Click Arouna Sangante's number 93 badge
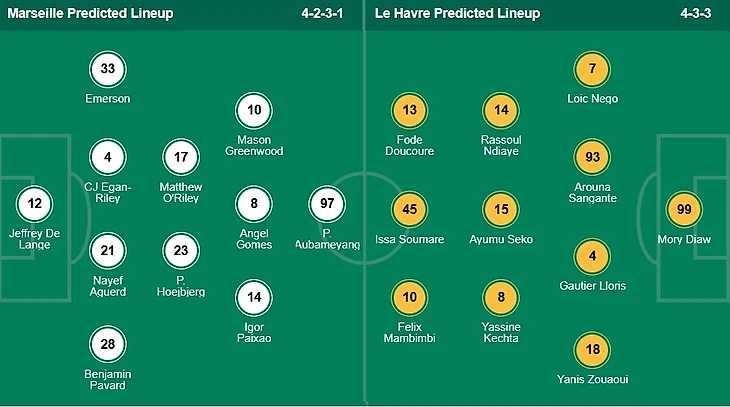This screenshot has width=730, height=407. (593, 157)
